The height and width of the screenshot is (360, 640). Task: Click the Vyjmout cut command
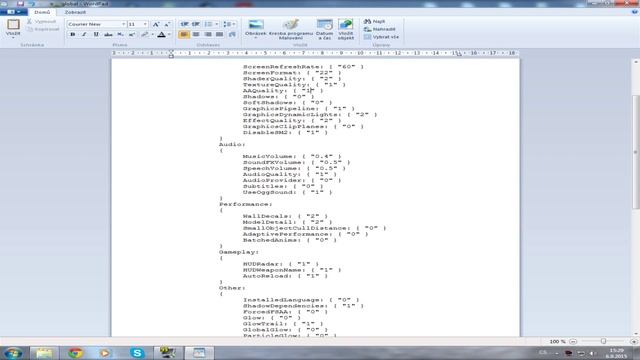(41, 21)
